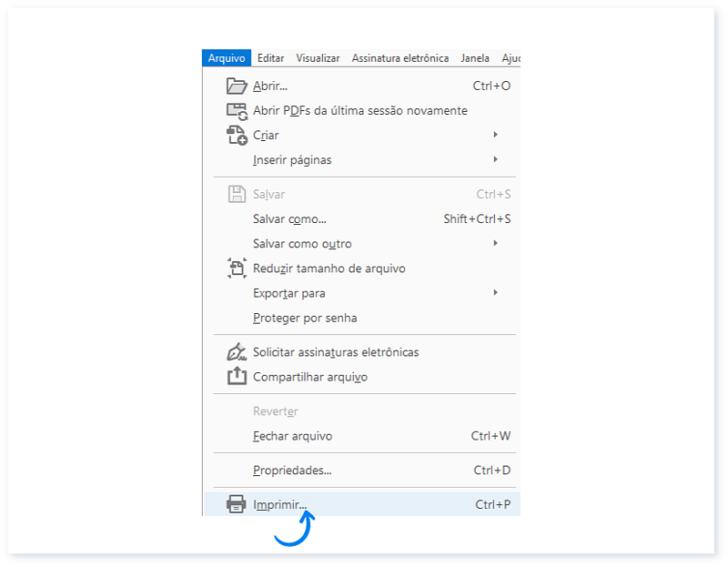Viewport: 728px width, 567px height.
Task: Click the open folder icon beside Abrir
Action: (x=236, y=86)
